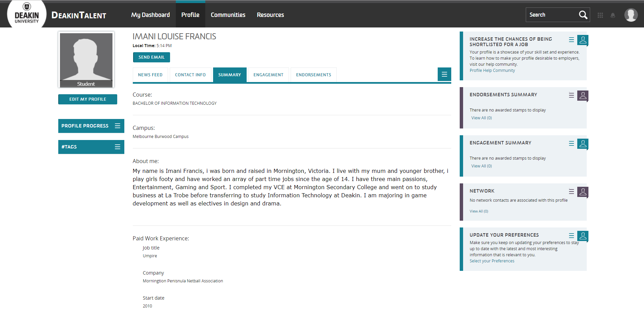Open menu for Network panel
644x320 pixels.
pyautogui.click(x=572, y=192)
